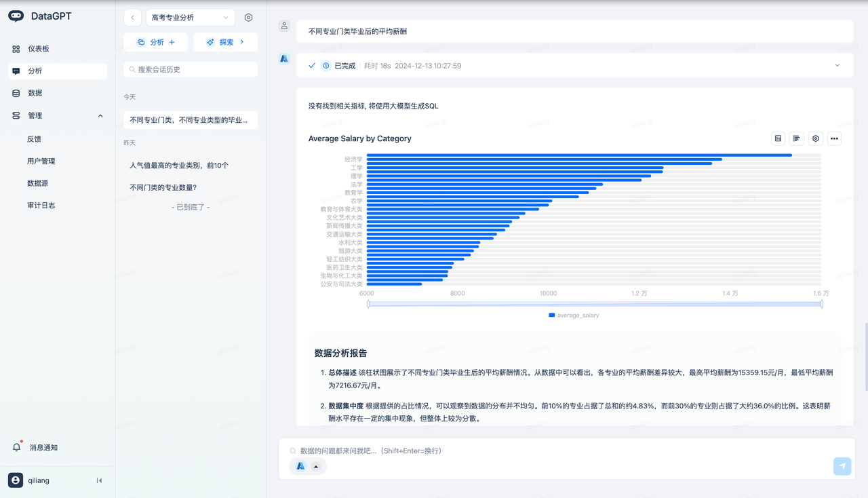Viewport: 868px width, 498px height.
Task: Open 数据源 under the 管理 menu
Action: (x=37, y=183)
